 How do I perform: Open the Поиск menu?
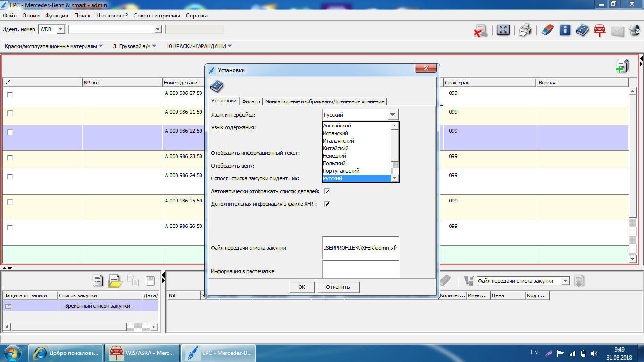point(82,16)
